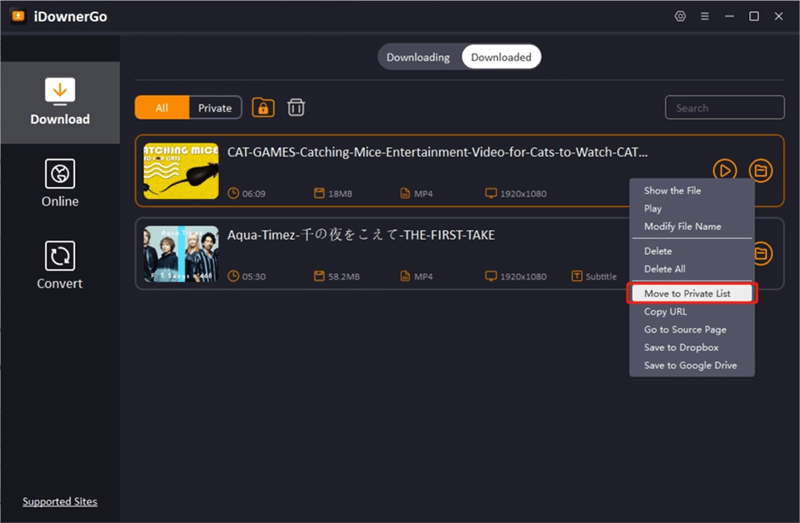Open the Download section in sidebar

tap(60, 102)
